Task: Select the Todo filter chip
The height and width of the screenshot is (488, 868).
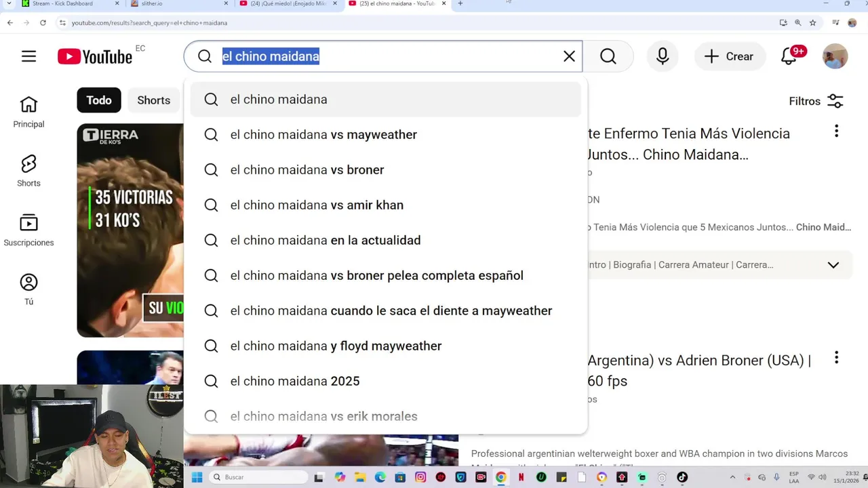Action: [99, 100]
